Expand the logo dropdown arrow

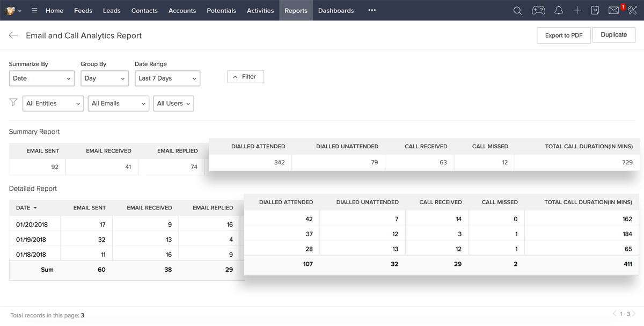20,11
